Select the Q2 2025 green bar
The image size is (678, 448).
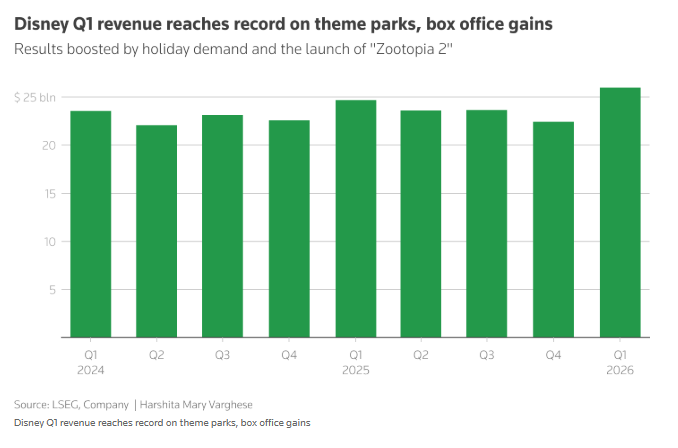click(x=421, y=224)
